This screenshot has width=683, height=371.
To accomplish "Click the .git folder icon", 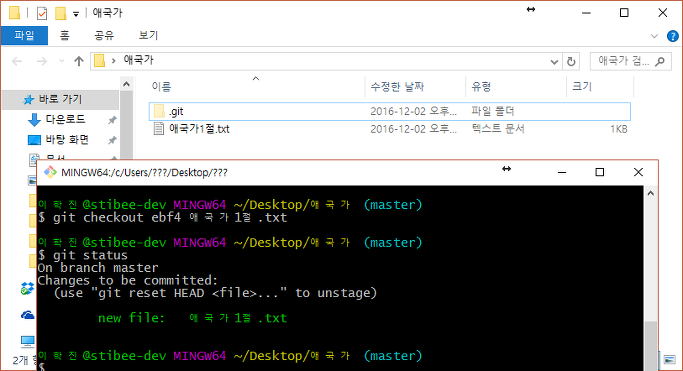I will tap(159, 111).
